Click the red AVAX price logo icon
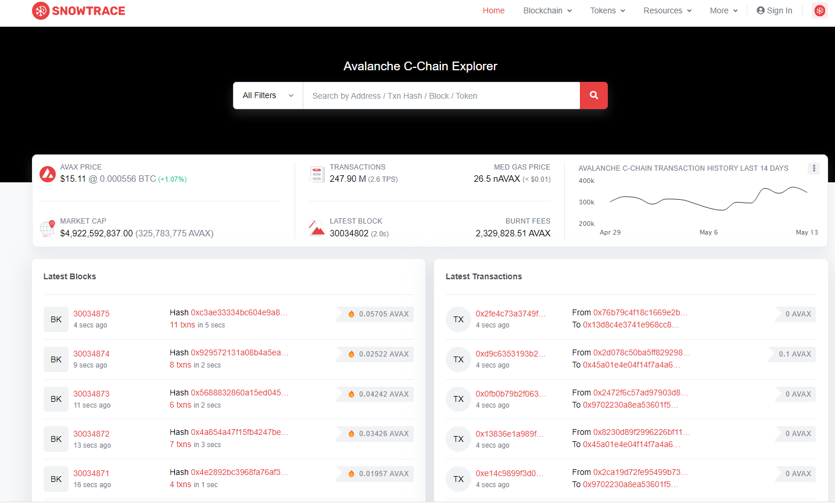This screenshot has width=835, height=504. pyautogui.click(x=48, y=174)
